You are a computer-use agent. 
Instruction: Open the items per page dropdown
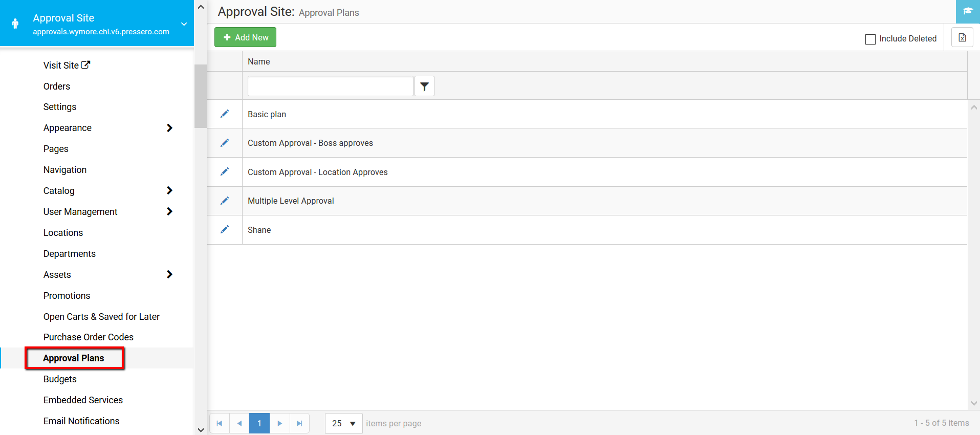click(344, 423)
